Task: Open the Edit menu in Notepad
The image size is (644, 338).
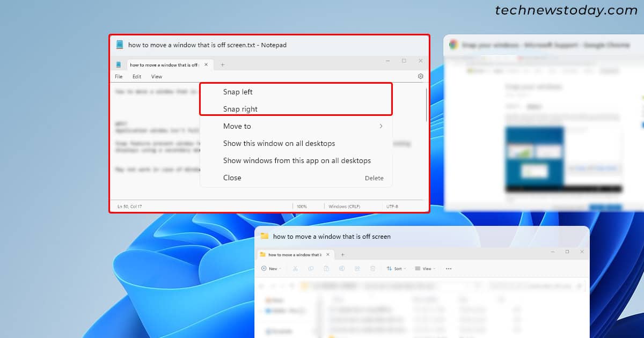Action: (137, 77)
